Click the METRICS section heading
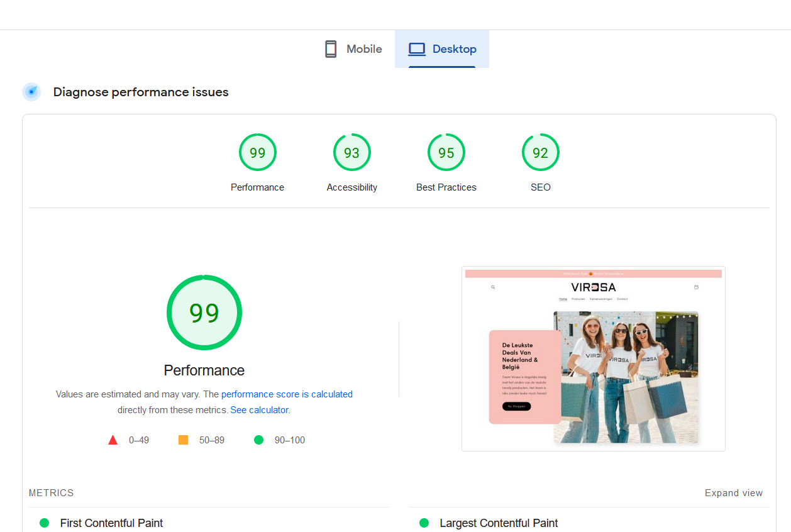791x532 pixels. 52,493
